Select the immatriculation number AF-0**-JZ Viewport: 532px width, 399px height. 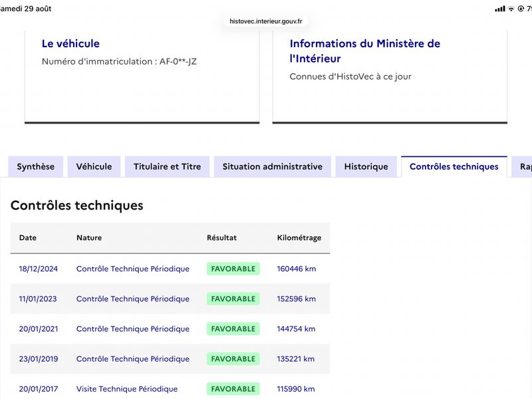click(178, 61)
